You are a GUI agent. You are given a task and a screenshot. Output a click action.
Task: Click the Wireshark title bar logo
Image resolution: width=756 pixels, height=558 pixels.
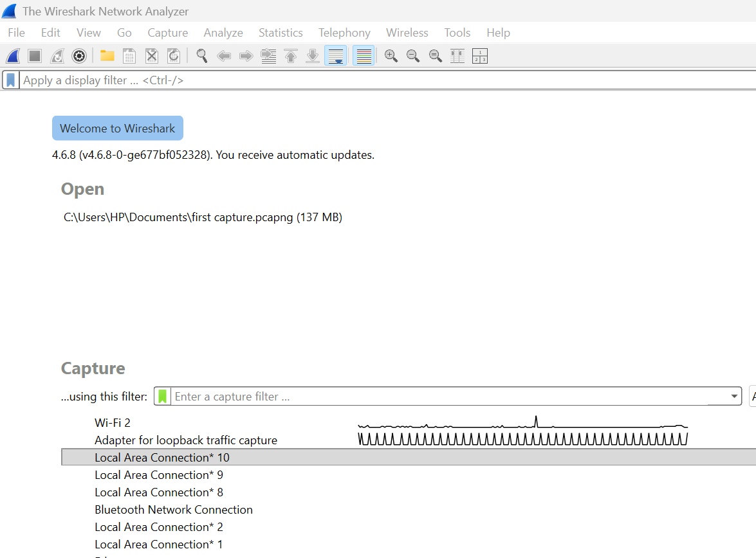(9, 11)
